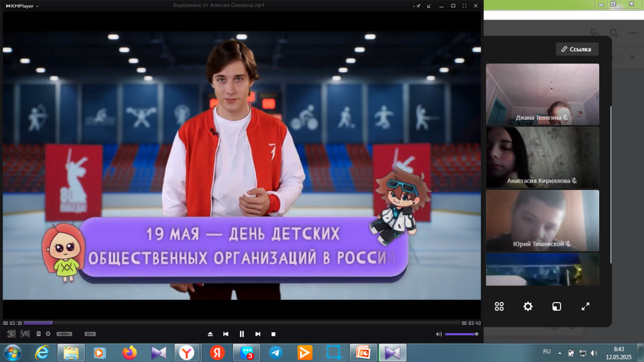Click the power/battery tray icon
This screenshot has height=362, width=644.
(571, 352)
